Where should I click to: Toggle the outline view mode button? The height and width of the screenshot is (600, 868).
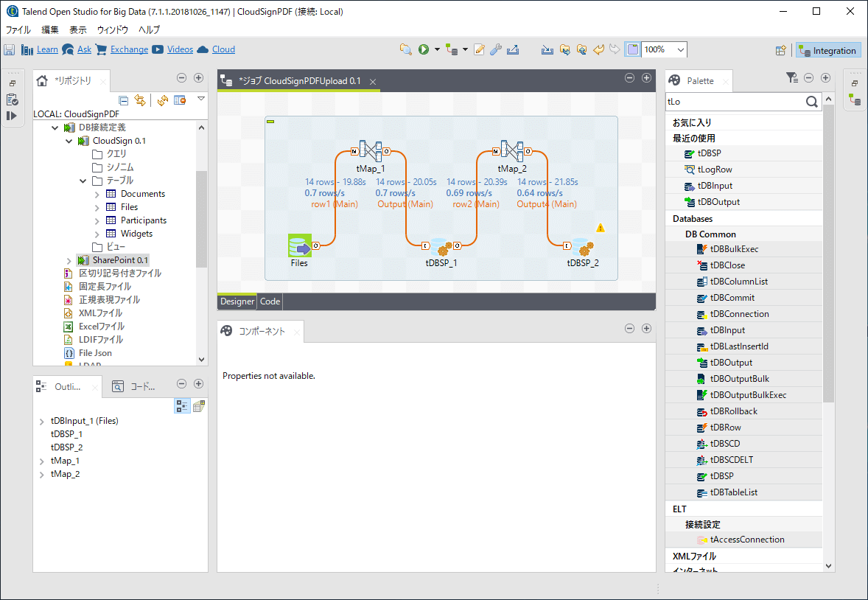click(x=181, y=405)
